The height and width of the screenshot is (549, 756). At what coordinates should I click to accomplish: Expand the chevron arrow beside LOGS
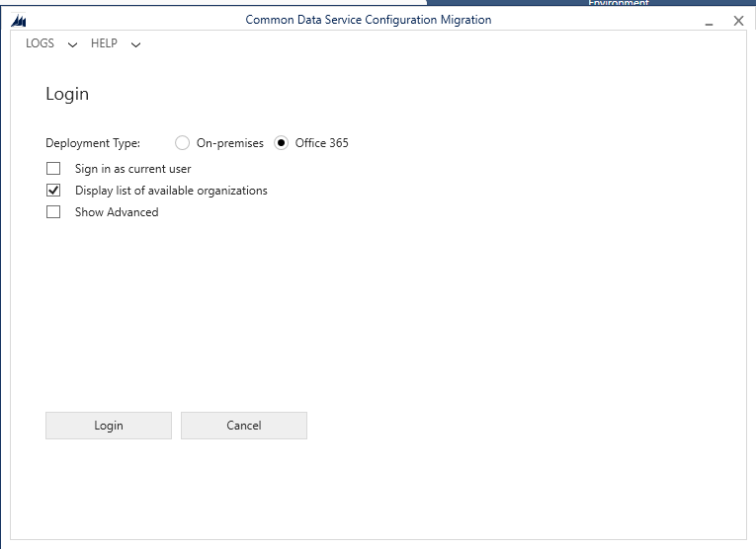click(72, 44)
